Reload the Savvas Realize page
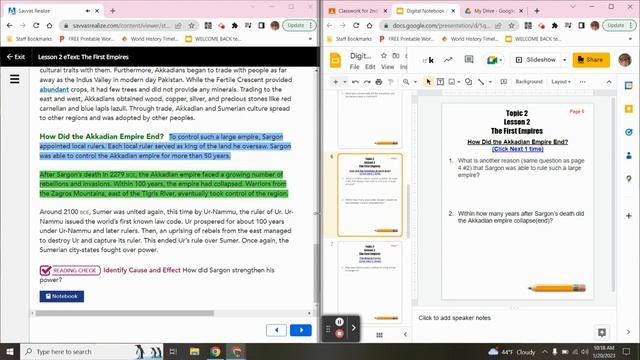640x360 pixels. pos(36,25)
